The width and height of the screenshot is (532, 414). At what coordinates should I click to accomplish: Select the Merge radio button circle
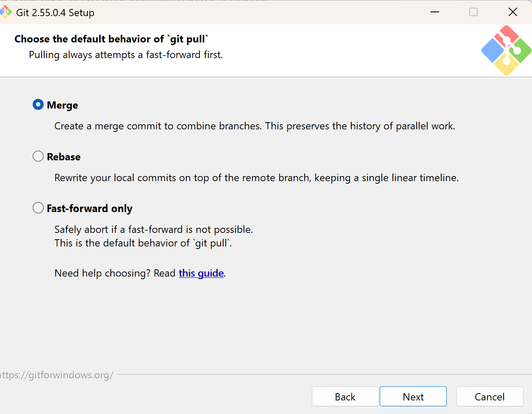point(38,105)
